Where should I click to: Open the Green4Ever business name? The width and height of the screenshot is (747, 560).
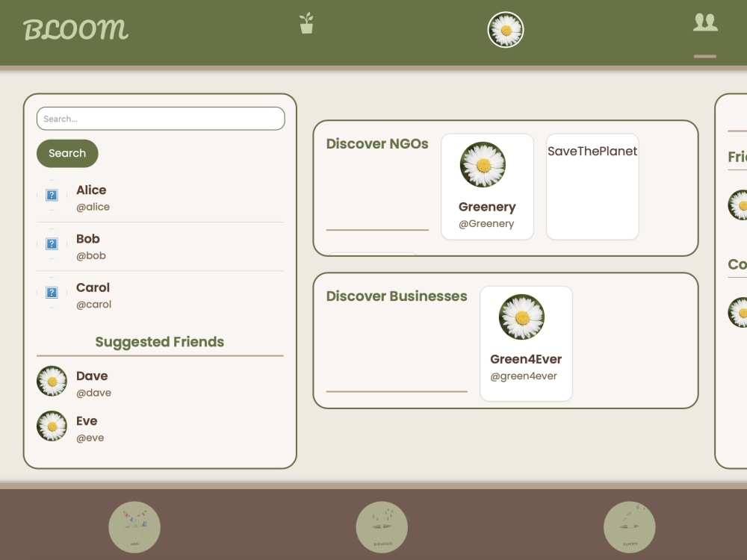click(526, 359)
